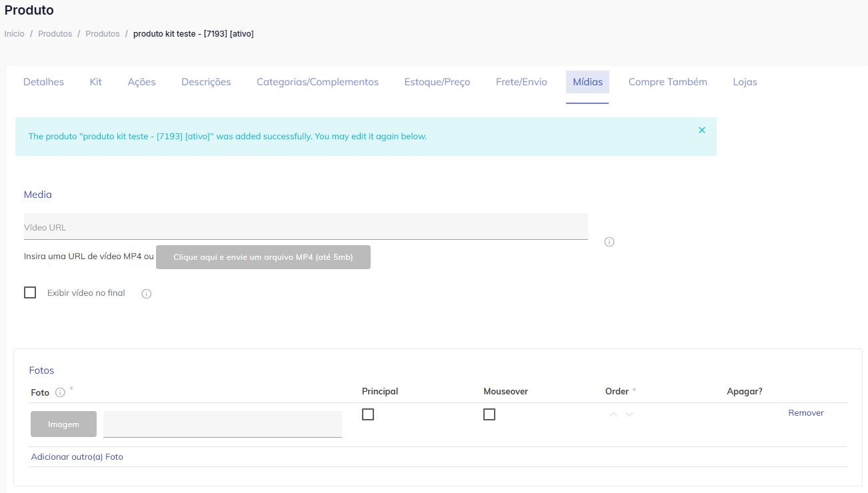This screenshot has width=868, height=493.
Task: Click info icon next to Foto label
Action: click(x=60, y=392)
